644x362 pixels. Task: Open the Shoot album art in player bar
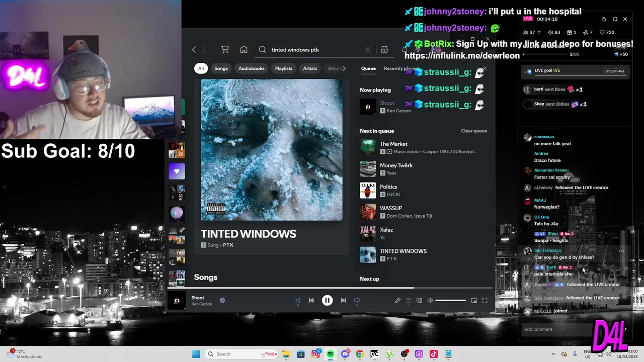coord(177,301)
